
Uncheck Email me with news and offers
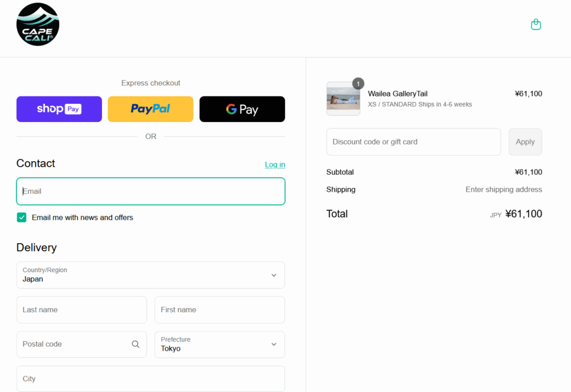click(22, 217)
